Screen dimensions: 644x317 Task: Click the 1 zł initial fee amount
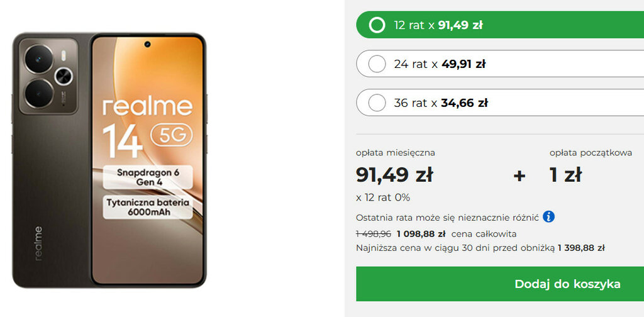[x=565, y=175]
